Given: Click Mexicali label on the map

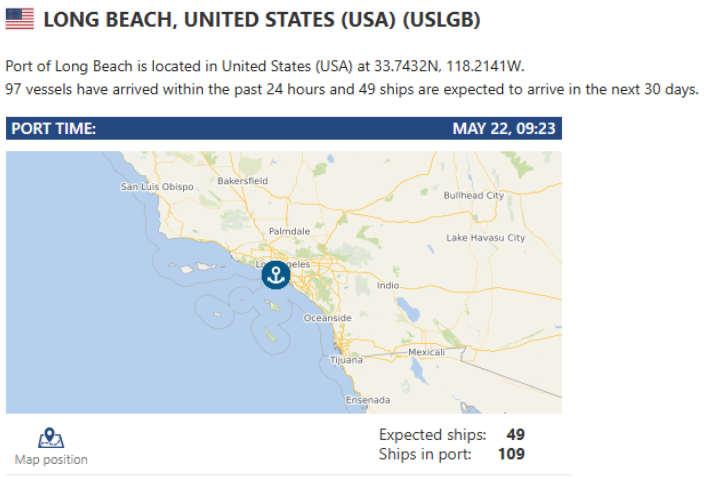Looking at the screenshot, I should 426,352.
